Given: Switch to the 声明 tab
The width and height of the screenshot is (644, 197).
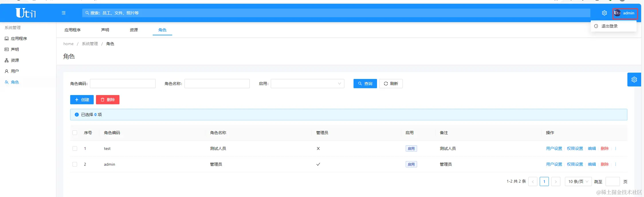Looking at the screenshot, I should click(x=105, y=30).
